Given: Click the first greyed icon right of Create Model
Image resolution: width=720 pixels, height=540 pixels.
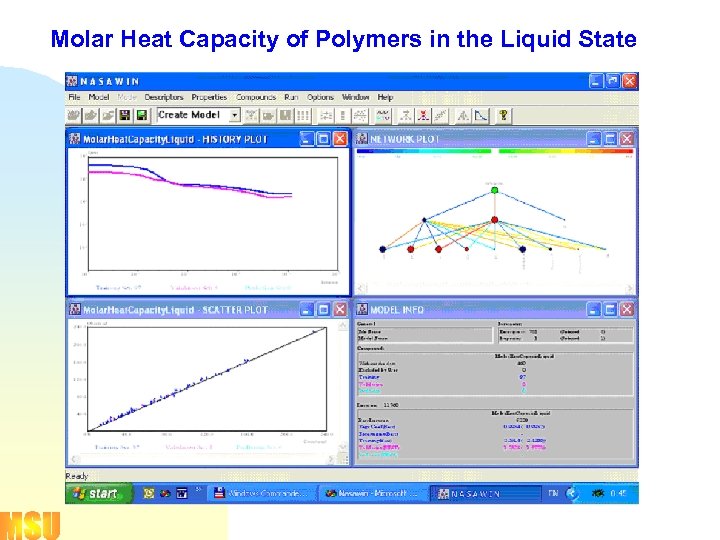Looking at the screenshot, I should pos(251,115).
